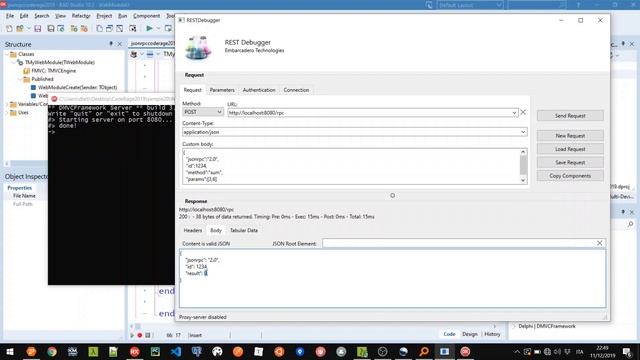Click the Remove file from project icon
Screen dimensions: 640x360
click(x=84, y=29)
